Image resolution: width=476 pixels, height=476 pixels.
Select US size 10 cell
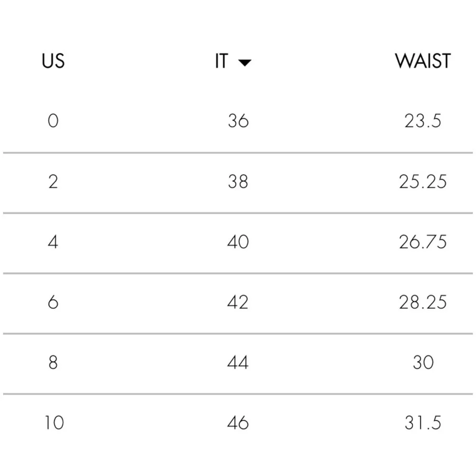[x=54, y=423]
